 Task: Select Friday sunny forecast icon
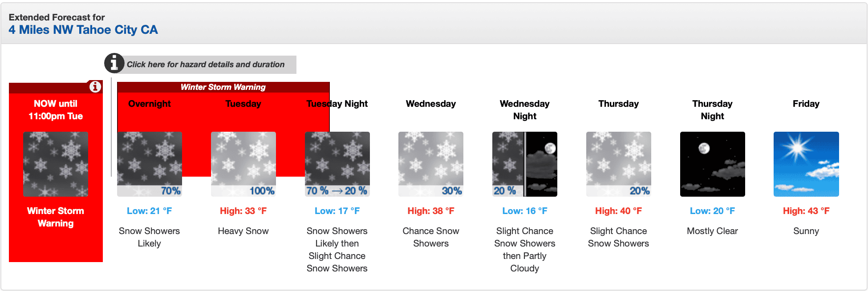806,164
